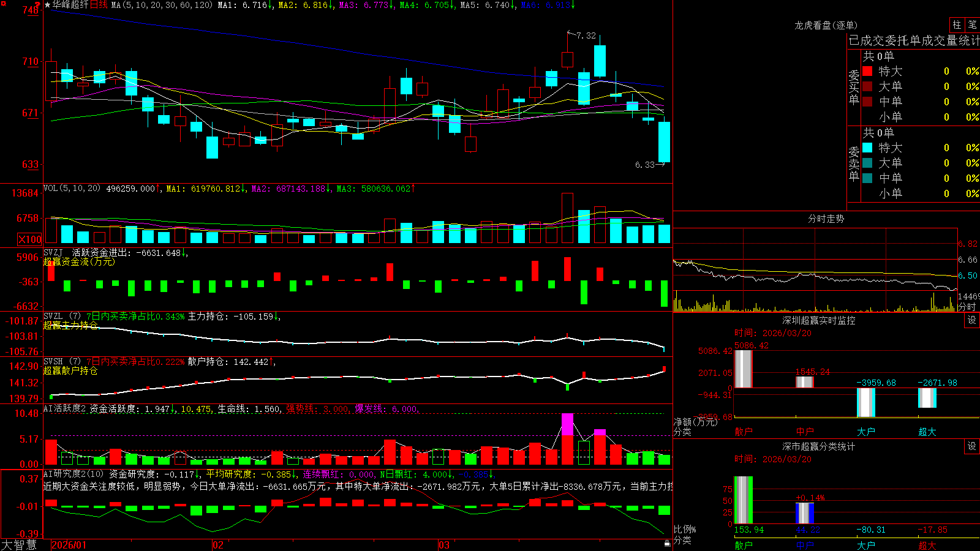980x551 pixels.
Task: Click the 深圳超赢实时监控 title
Action: (x=818, y=320)
